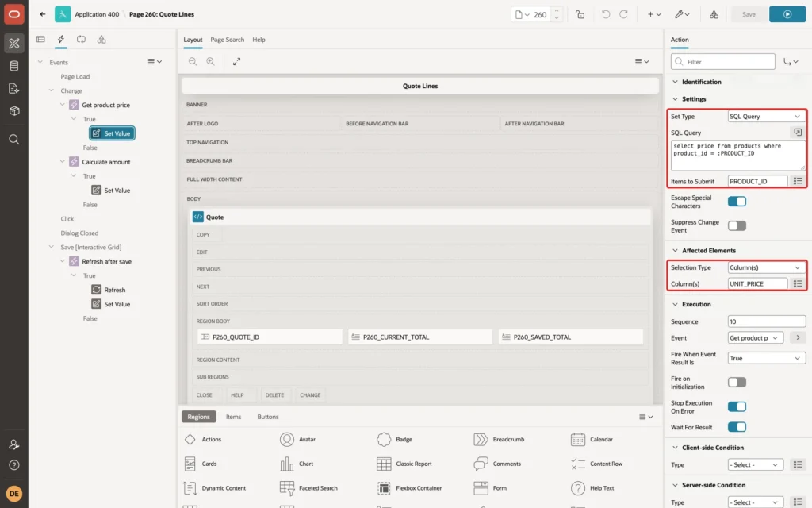This screenshot has width=812, height=508.
Task: Click the Sequence input field
Action: click(x=766, y=321)
